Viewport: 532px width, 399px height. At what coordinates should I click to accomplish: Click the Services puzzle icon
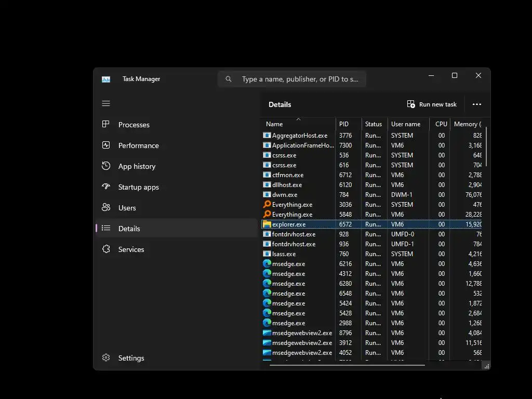[x=106, y=249]
